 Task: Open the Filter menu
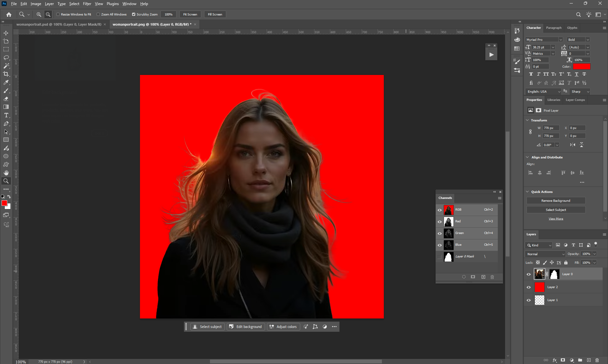click(87, 4)
